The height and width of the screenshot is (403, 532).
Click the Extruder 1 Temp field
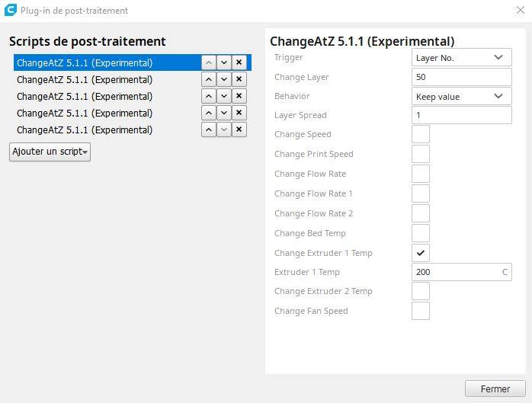455,272
